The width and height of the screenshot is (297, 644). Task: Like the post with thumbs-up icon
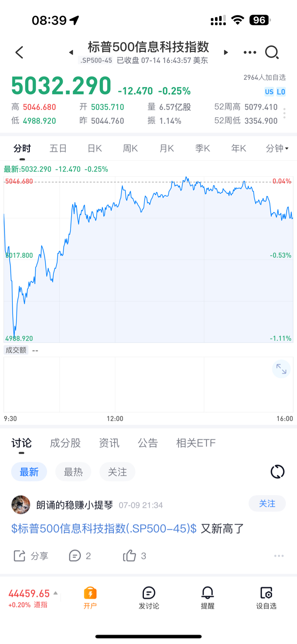coord(130,555)
